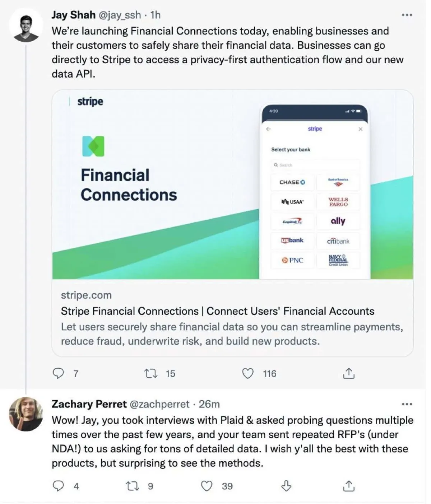Image resolution: width=431 pixels, height=504 pixels.
Task: Open Jay Shah's profile picture
Action: tap(26, 25)
